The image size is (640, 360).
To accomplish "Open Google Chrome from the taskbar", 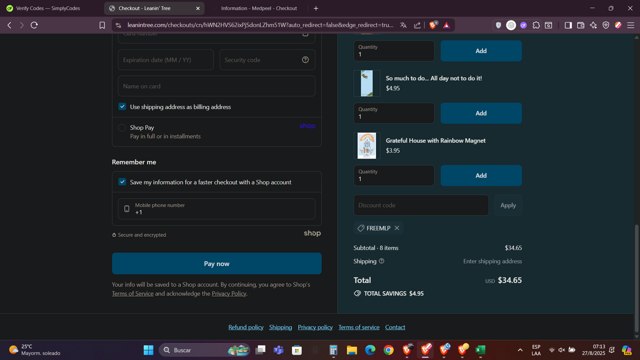I will tap(389, 350).
